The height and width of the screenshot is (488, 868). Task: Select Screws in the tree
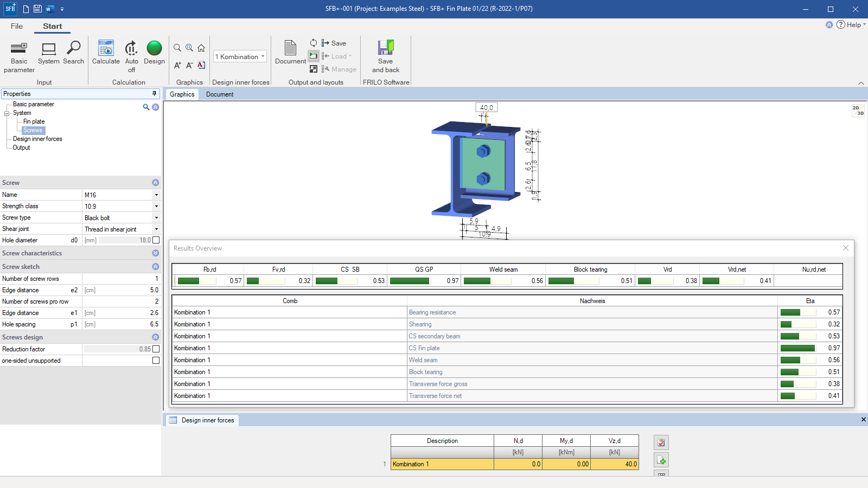point(33,130)
